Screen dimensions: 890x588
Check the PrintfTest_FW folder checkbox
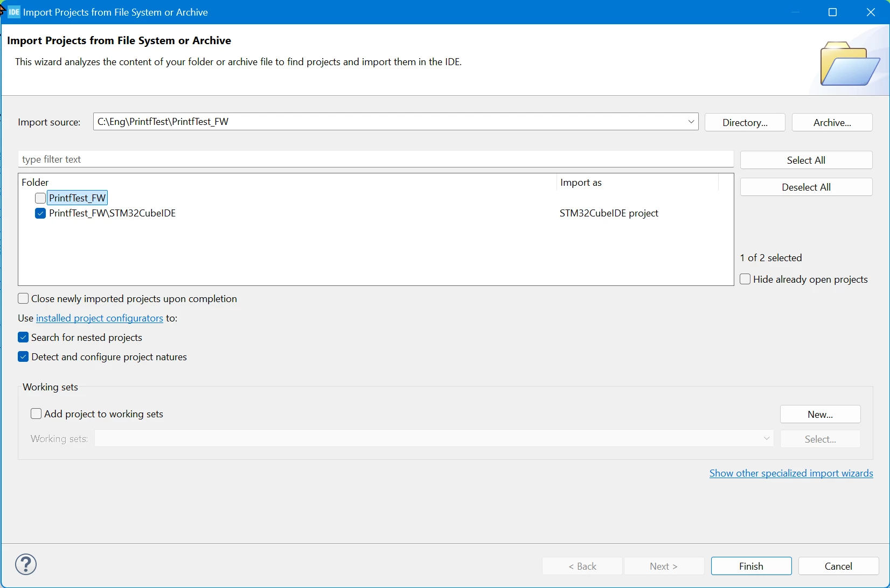point(40,198)
